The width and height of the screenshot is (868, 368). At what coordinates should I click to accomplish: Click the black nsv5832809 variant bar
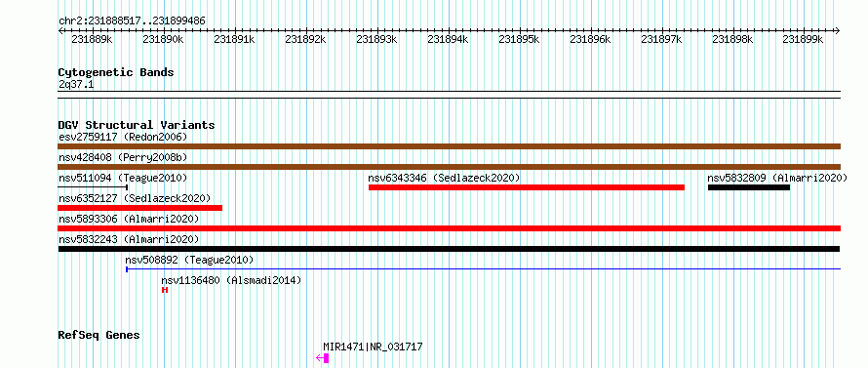(x=749, y=187)
